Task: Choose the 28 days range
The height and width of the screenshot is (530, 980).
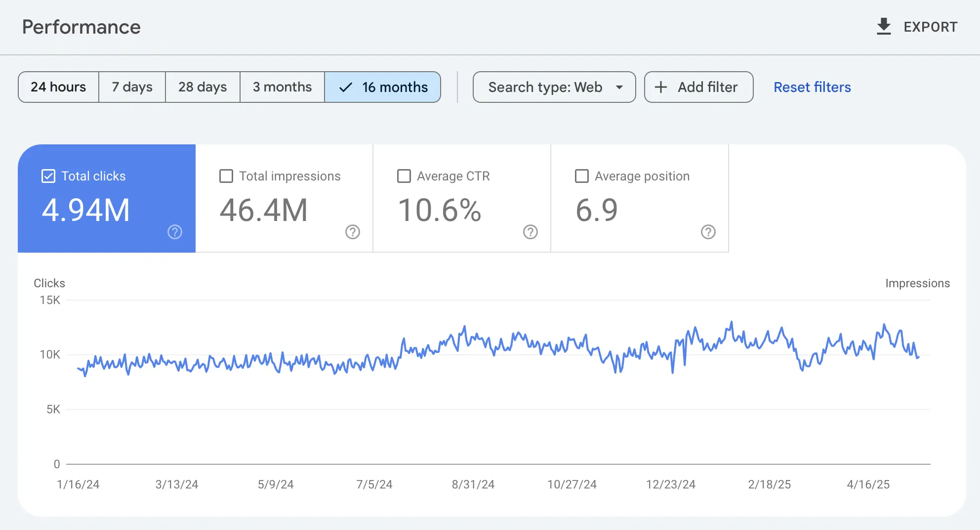Action: tap(203, 87)
